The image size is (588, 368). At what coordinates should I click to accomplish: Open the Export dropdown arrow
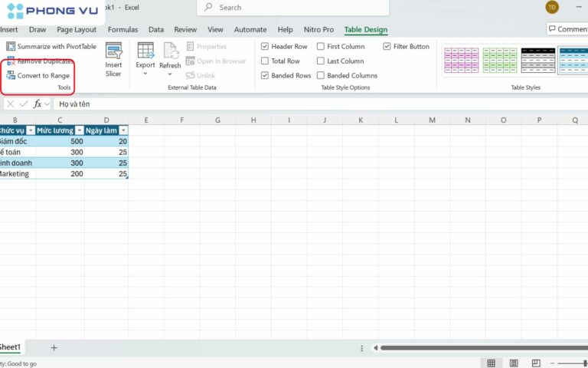[x=145, y=74]
